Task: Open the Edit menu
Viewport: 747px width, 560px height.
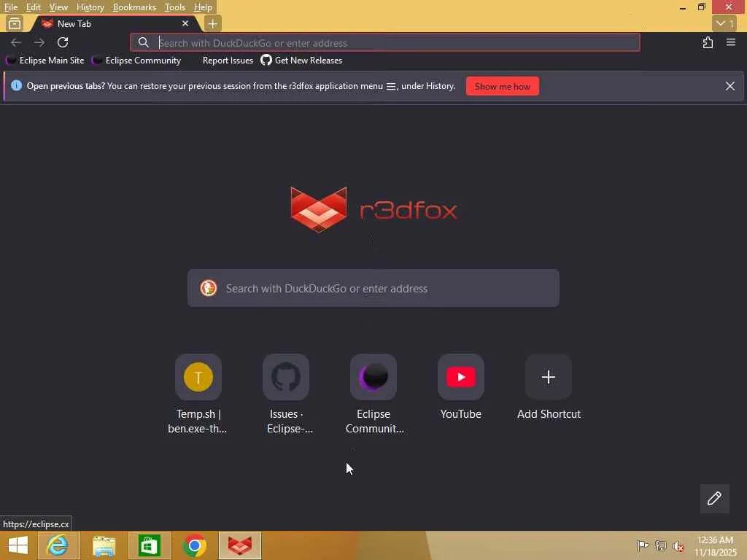Action: click(33, 7)
